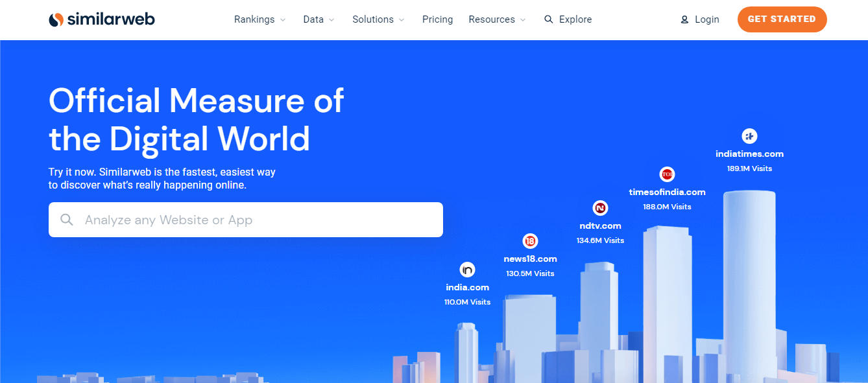
Task: Expand the Rankings dropdown chevron
Action: coord(282,20)
